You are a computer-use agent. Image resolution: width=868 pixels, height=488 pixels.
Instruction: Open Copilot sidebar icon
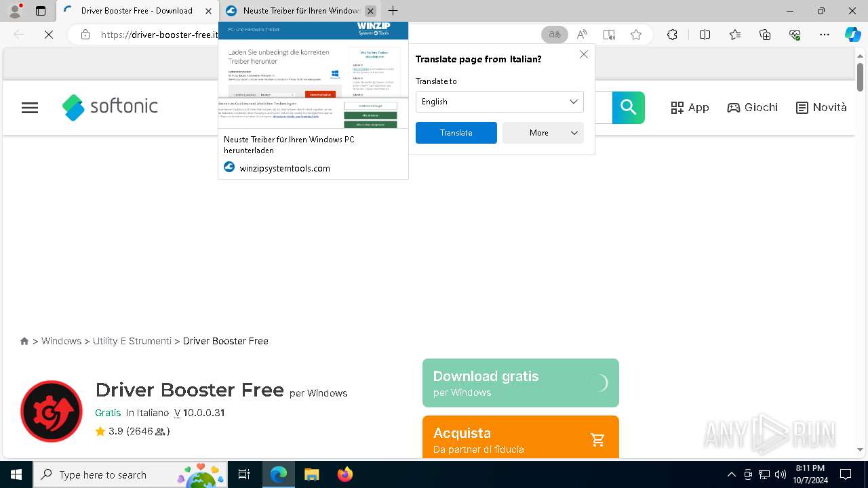pos(852,35)
